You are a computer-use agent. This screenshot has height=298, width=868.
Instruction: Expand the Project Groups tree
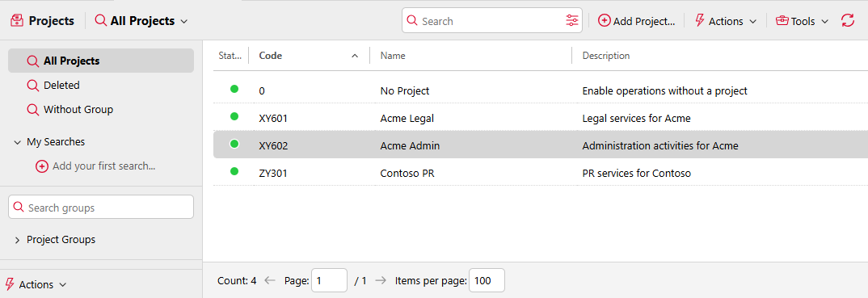[17, 240]
